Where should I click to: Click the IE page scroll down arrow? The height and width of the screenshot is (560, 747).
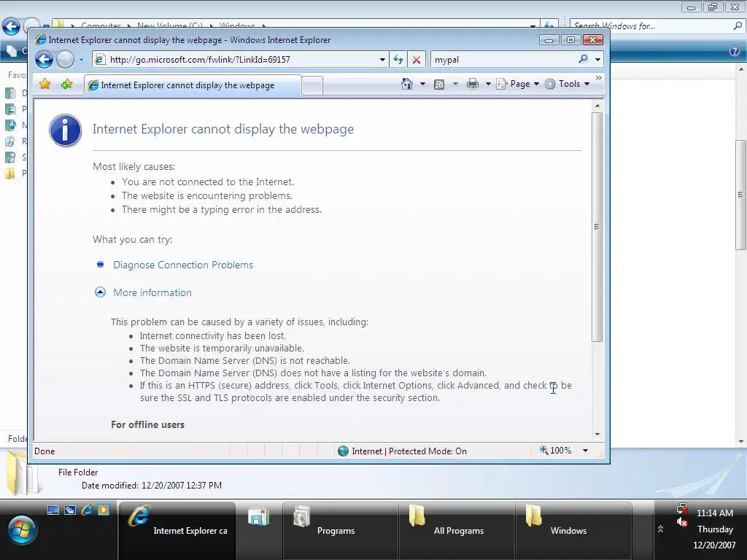(x=597, y=435)
